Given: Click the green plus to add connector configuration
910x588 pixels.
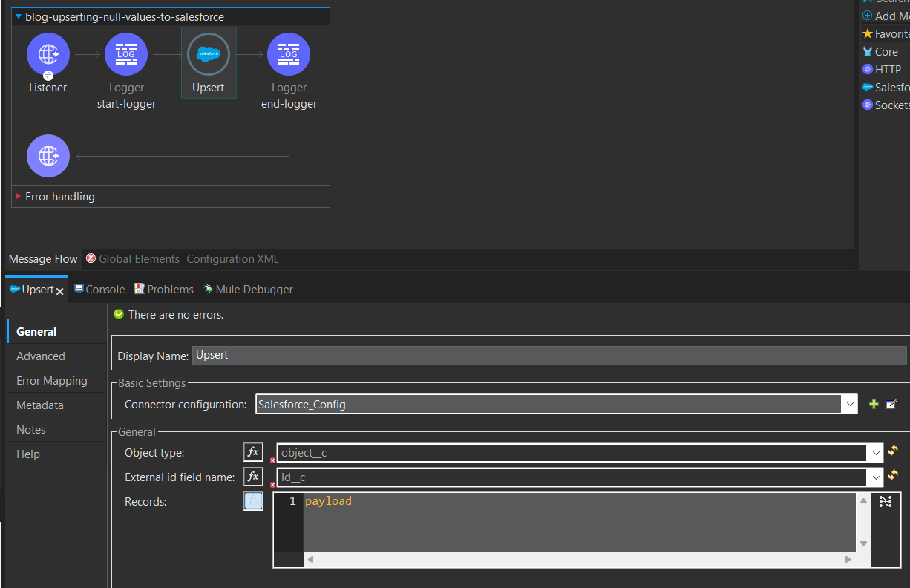Looking at the screenshot, I should [x=874, y=405].
